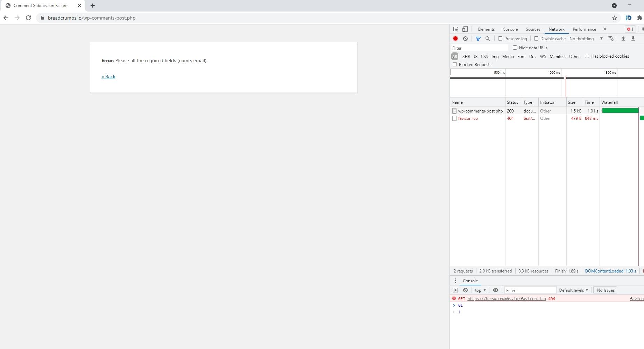Open the console drawer three-dot menu
Viewport: 644px width, 349px height.
455,281
